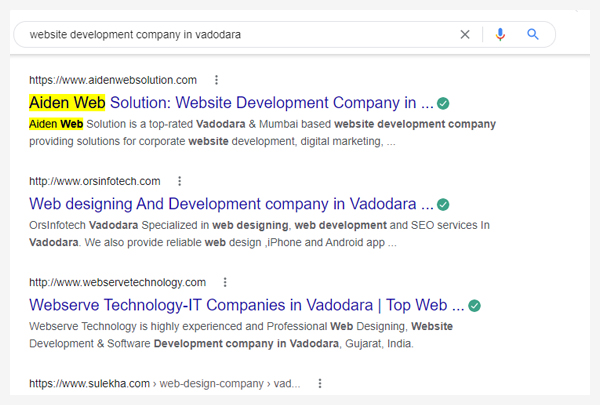600x405 pixels.
Task: Click green verified checkmark after Aiden Web title
Action: (443, 103)
